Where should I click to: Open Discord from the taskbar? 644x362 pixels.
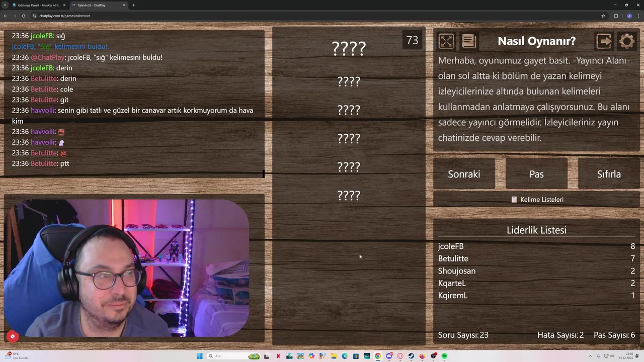tap(389, 356)
